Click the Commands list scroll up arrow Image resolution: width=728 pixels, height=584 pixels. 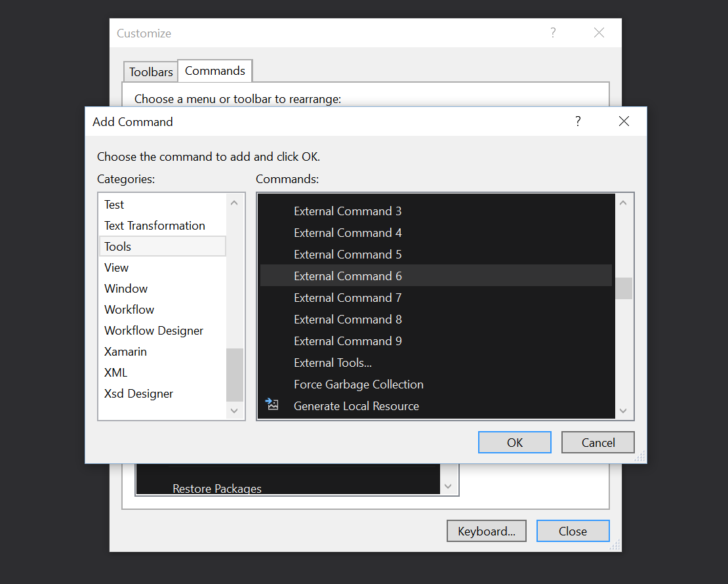pyautogui.click(x=624, y=203)
